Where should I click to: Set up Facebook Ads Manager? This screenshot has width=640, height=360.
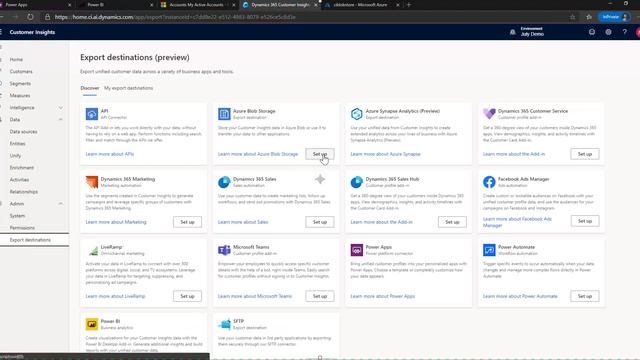click(x=585, y=221)
